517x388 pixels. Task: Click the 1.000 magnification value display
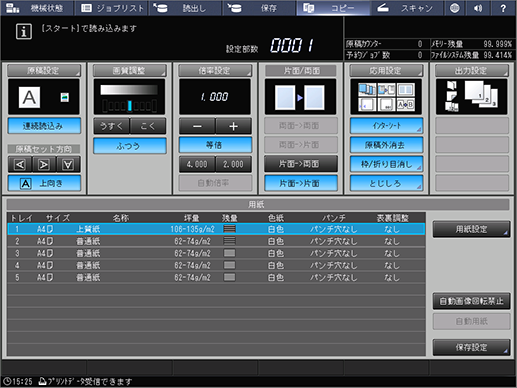(215, 97)
